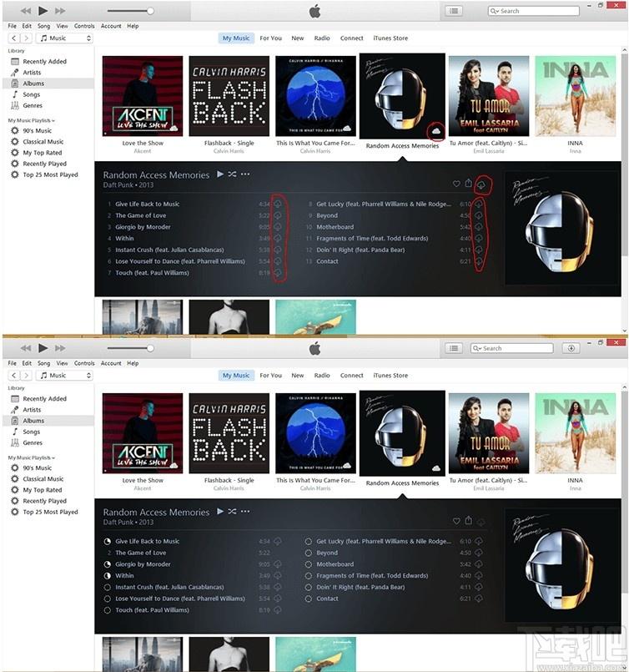Click Next track button in lower iTunes window
Viewport: 629px width, 672px height.
[60, 348]
